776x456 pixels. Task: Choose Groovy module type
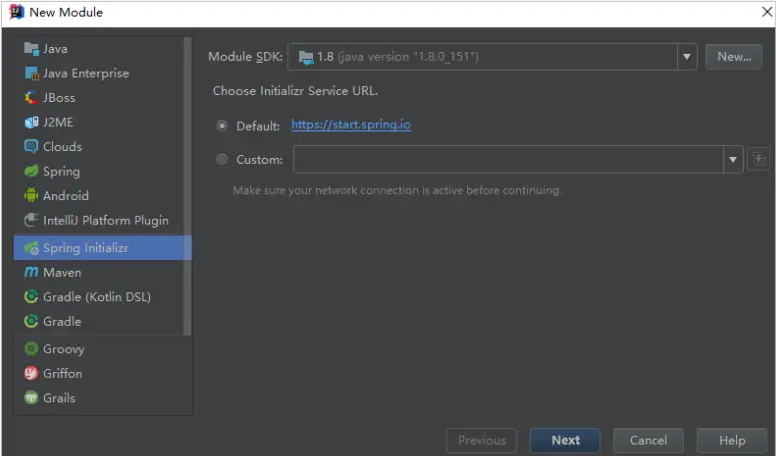point(102,349)
